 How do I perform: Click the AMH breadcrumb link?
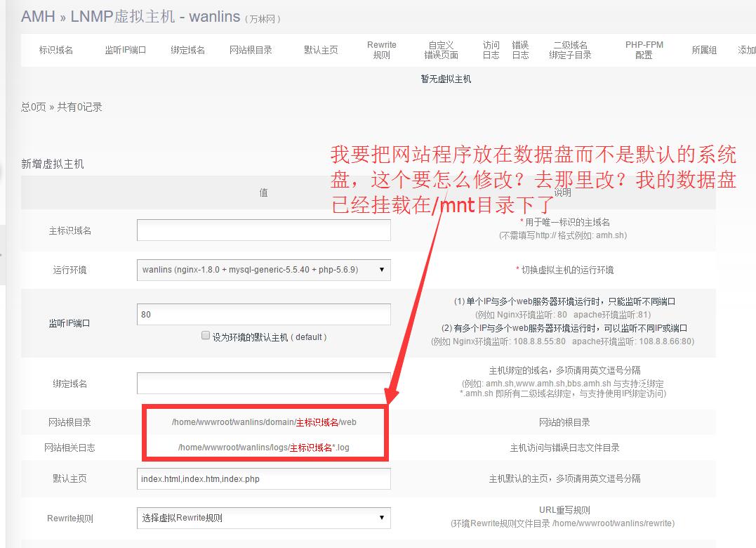coord(38,17)
